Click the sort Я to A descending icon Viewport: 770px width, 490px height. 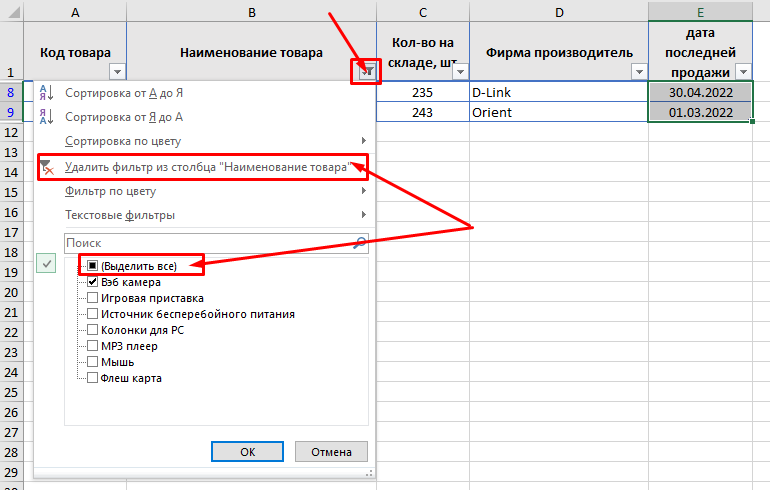[47, 117]
